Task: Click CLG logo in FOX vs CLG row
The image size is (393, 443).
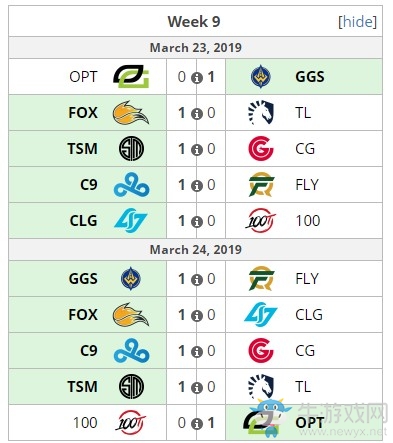Action: 261,314
